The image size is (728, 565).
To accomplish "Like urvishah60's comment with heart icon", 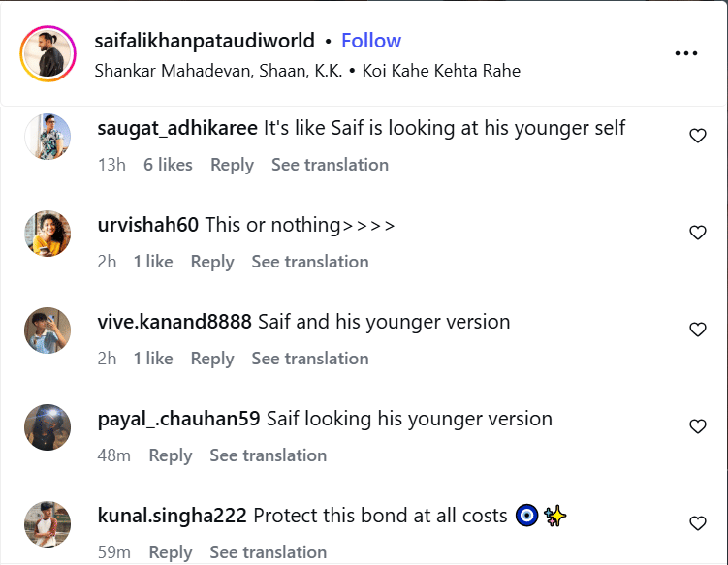I will (697, 233).
